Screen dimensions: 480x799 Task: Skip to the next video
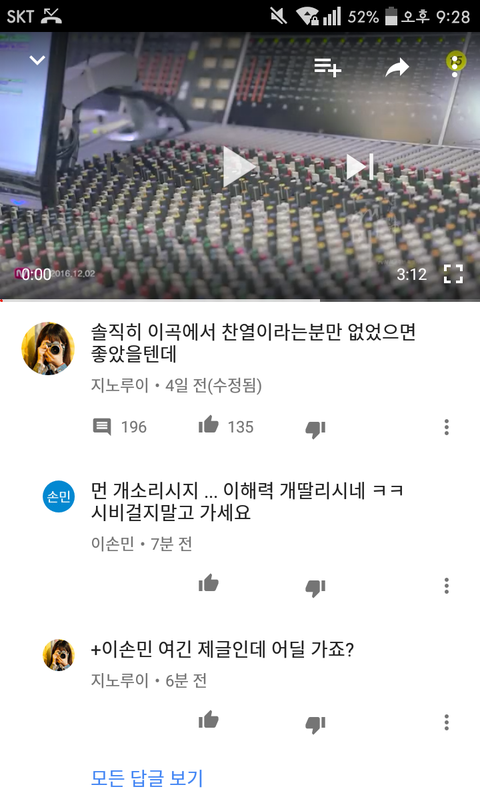click(360, 167)
